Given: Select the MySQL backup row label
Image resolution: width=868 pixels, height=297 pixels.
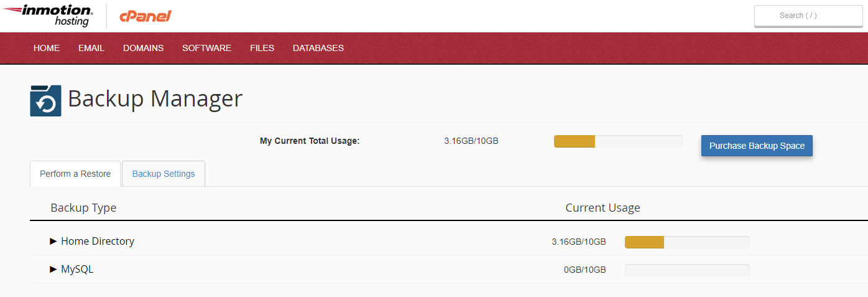Looking at the screenshot, I should tap(77, 270).
